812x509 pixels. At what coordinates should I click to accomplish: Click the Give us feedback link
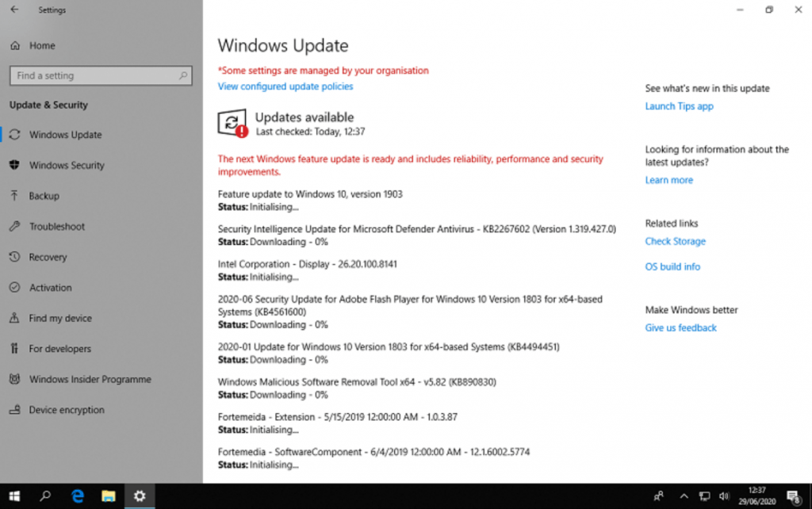680,327
